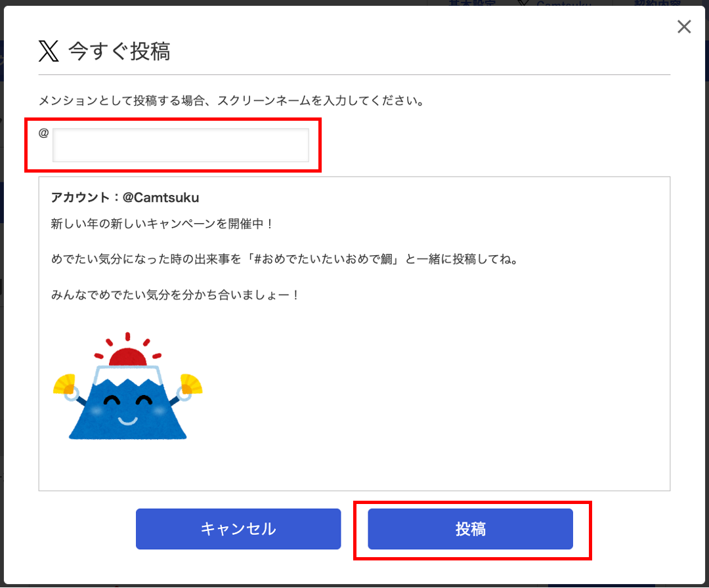Click the #おめでたいたいおめで鯛 hashtag text
This screenshot has height=588, width=709.
coord(323,259)
